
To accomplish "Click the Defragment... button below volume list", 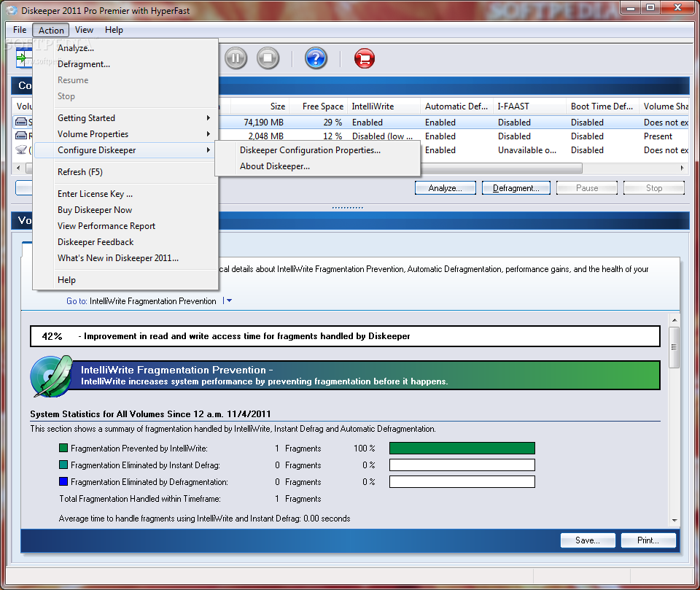I will pos(516,188).
